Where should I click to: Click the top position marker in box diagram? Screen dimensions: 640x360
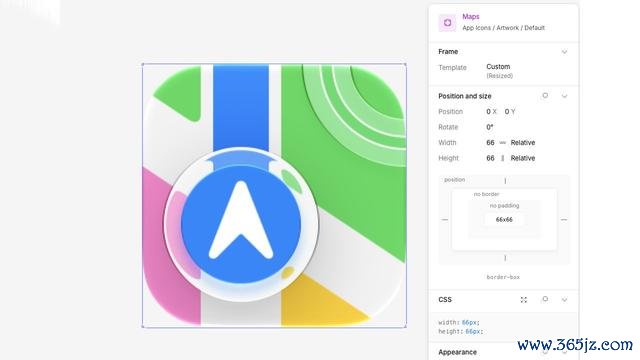(505, 180)
